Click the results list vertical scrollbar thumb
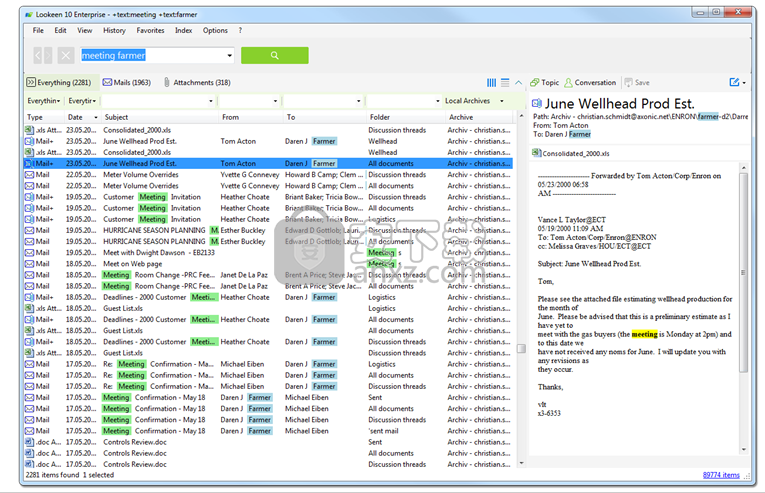The height and width of the screenshot is (493, 765). click(x=521, y=349)
